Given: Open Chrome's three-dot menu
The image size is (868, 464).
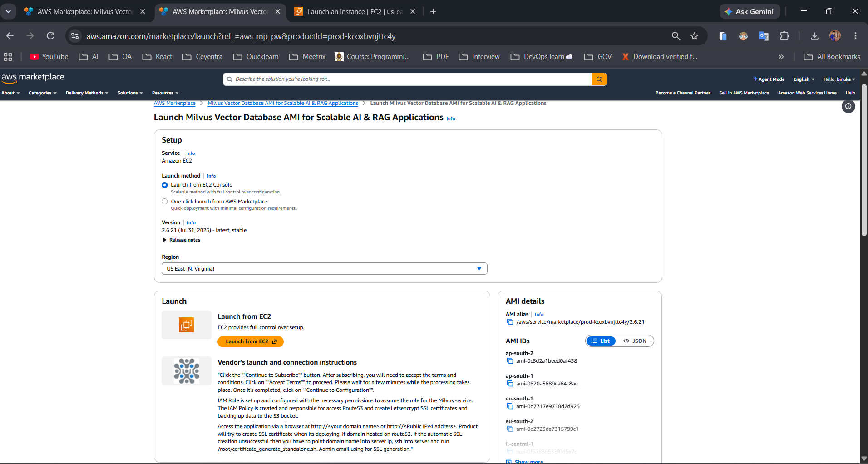Looking at the screenshot, I should [x=855, y=36].
